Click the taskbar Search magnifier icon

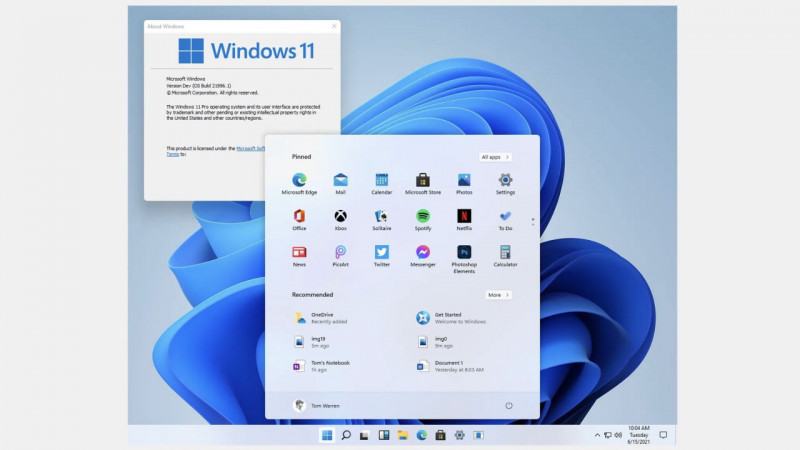[345, 436]
